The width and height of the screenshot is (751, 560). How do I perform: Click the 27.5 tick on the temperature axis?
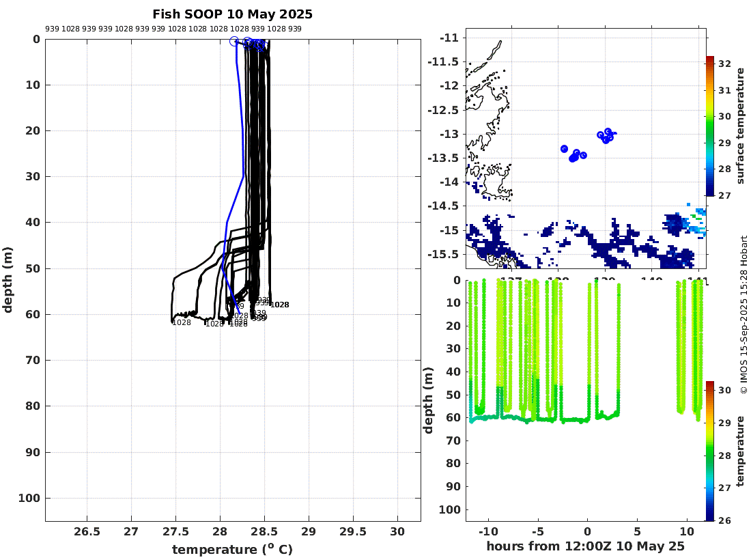point(175,532)
